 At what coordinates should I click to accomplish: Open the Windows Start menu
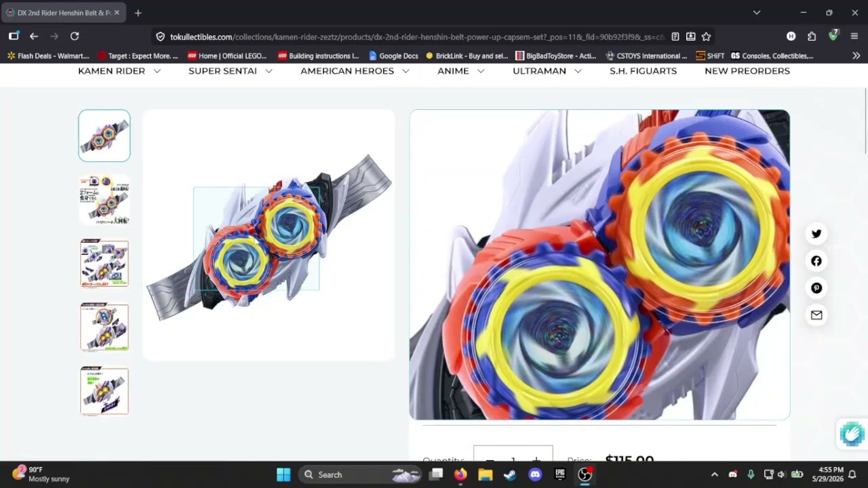point(283,474)
